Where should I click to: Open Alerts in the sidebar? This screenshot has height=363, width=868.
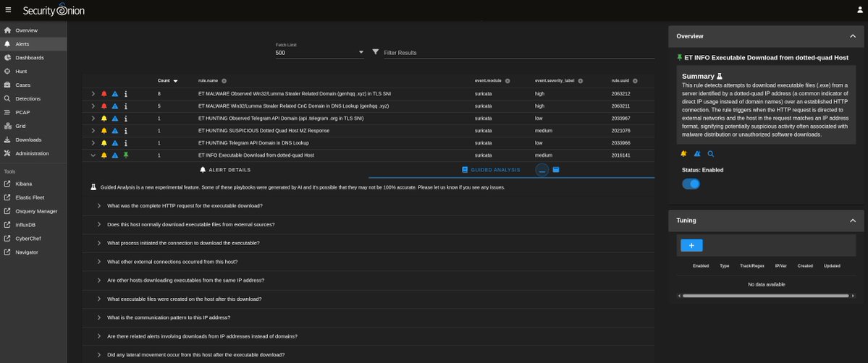33,44
